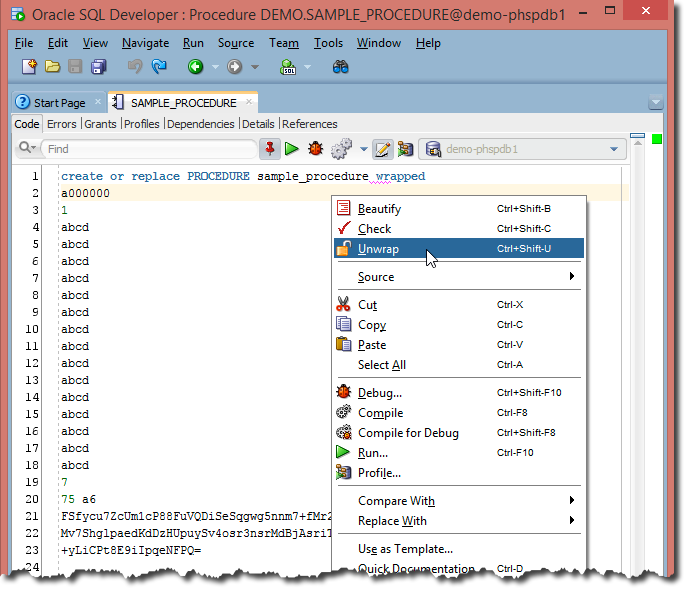Click the New file icon in toolbar
This screenshot has width=684, height=589.
point(29,67)
